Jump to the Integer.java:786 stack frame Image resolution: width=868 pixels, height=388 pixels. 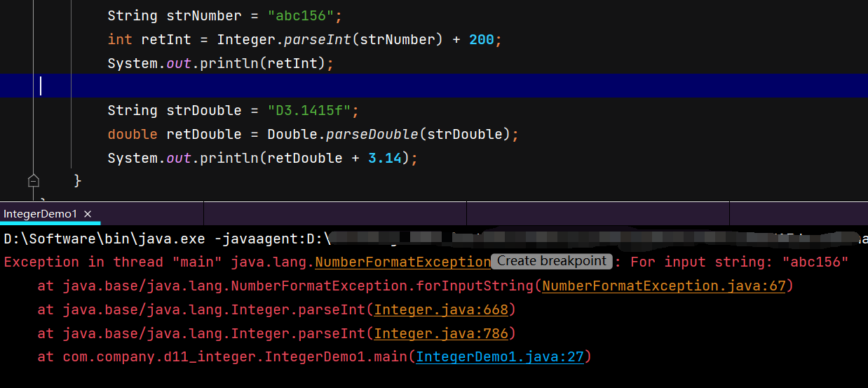point(442,333)
